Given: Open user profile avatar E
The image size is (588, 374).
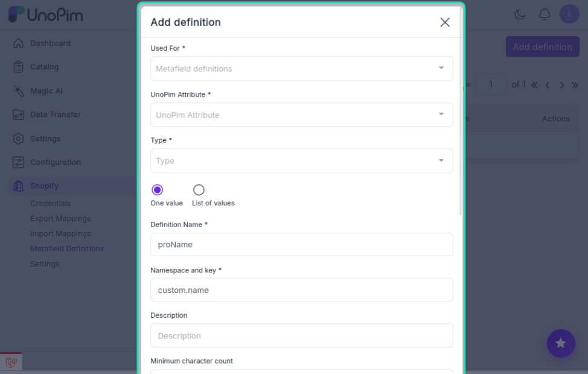Looking at the screenshot, I should pyautogui.click(x=569, y=15).
